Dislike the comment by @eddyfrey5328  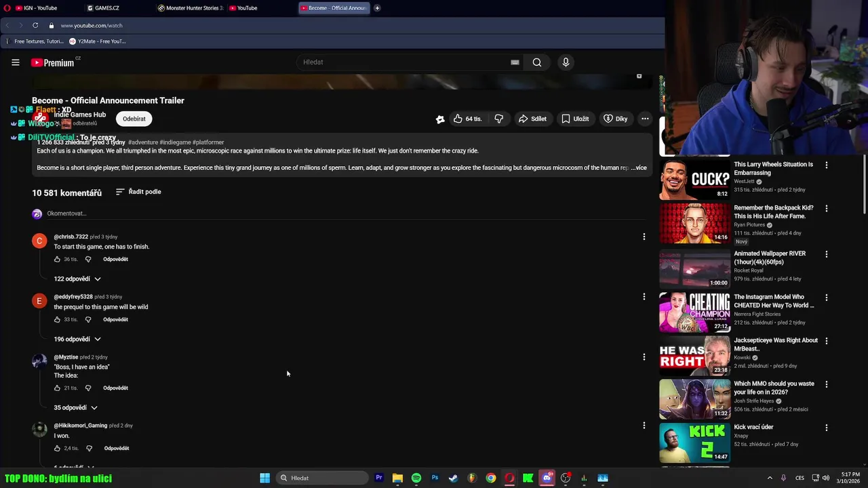(88, 319)
